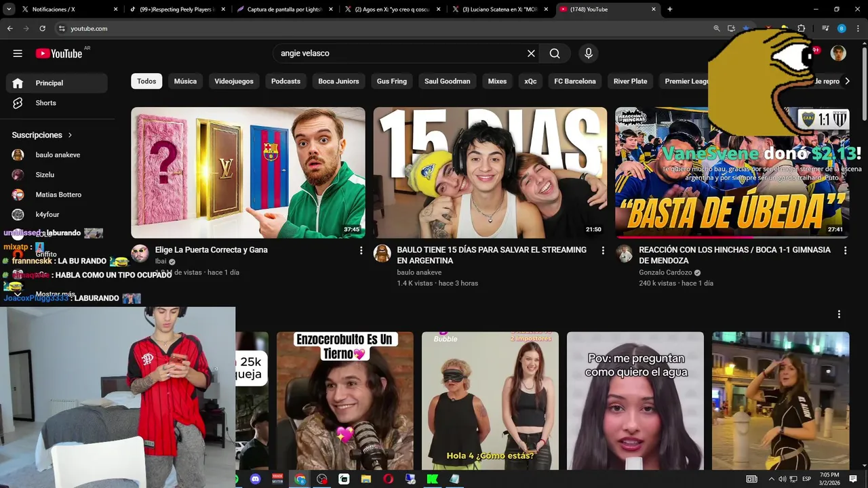The image size is (868, 488).
Task: Open the Shorts shelf three-dot menu
Action: point(839,314)
